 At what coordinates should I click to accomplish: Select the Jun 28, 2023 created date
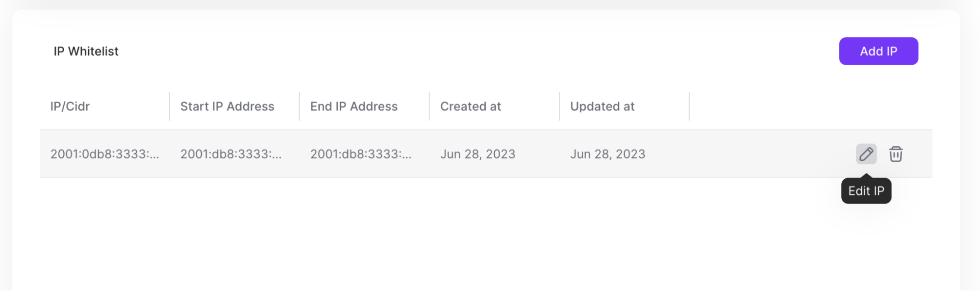pyautogui.click(x=477, y=154)
